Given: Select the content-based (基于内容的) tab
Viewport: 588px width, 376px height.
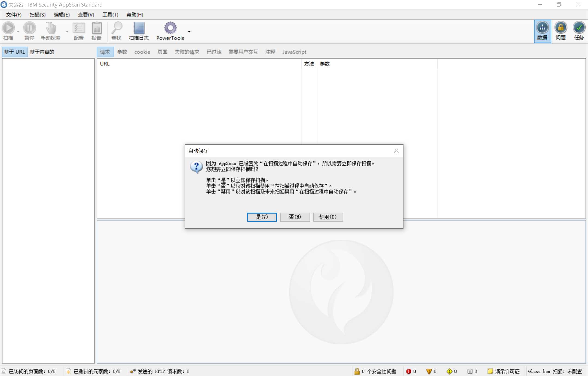Looking at the screenshot, I should (42, 52).
